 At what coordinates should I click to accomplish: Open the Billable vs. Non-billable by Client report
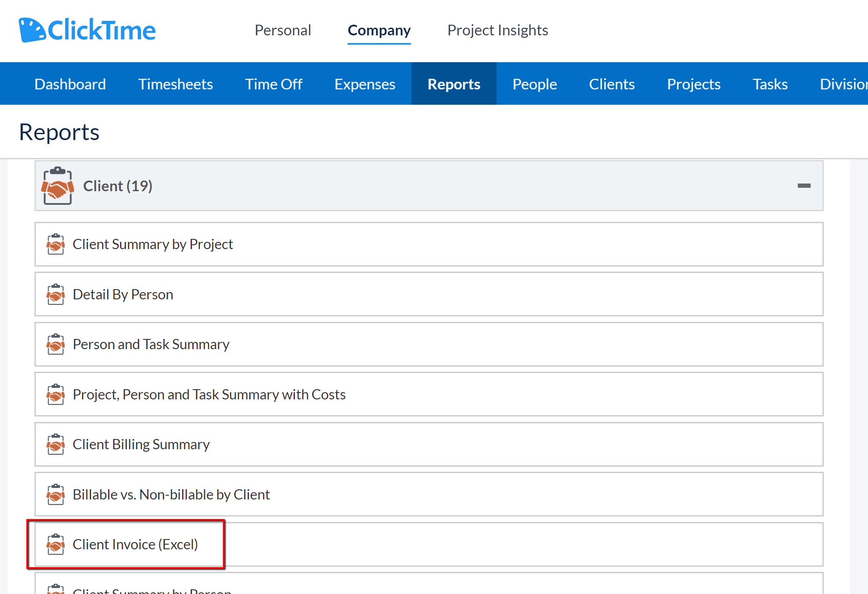point(171,494)
